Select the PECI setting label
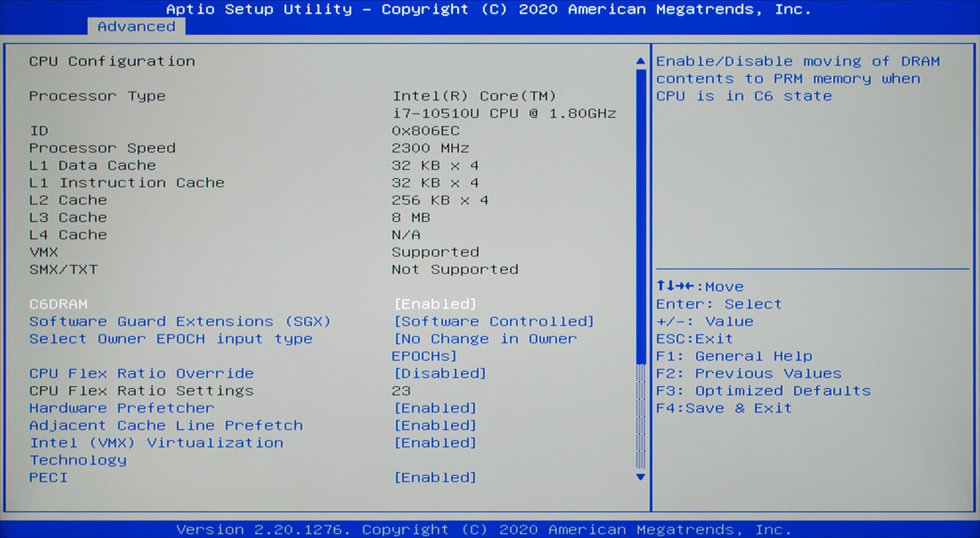980x538 pixels. pos(48,478)
